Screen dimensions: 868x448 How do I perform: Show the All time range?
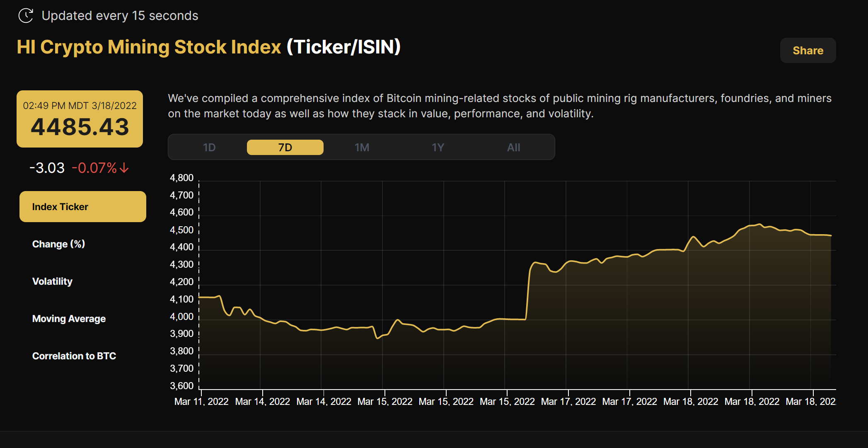pyautogui.click(x=514, y=147)
